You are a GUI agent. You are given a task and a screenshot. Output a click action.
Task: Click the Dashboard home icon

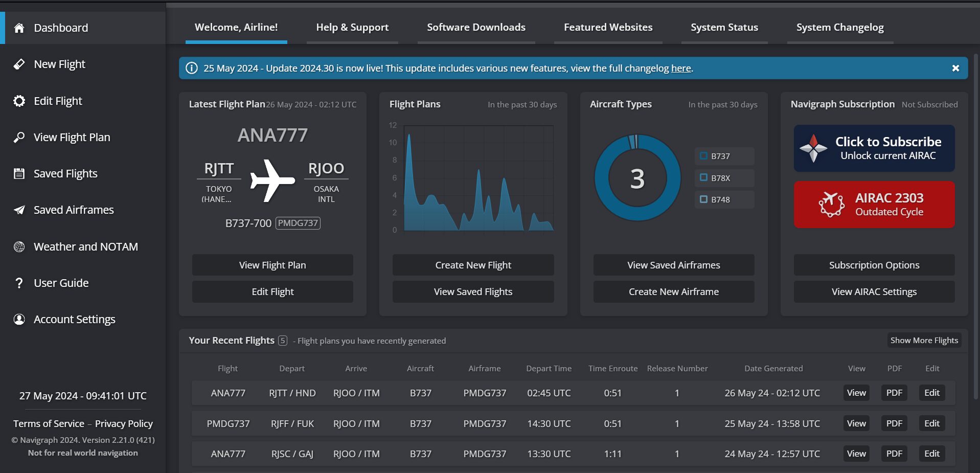(x=19, y=28)
